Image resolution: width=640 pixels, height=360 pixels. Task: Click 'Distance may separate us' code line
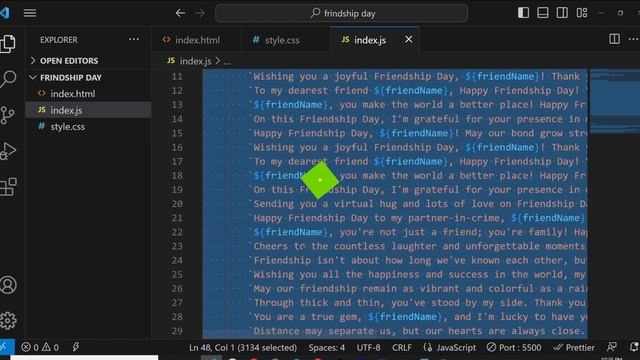pos(418,331)
